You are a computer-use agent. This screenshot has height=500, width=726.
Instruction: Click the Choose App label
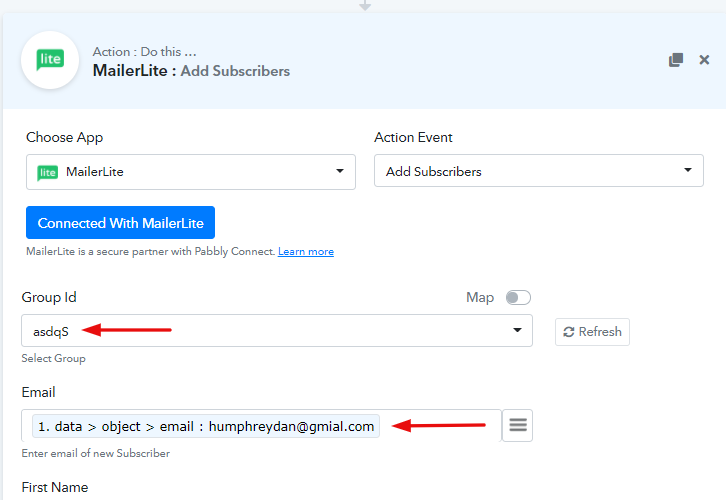(64, 138)
